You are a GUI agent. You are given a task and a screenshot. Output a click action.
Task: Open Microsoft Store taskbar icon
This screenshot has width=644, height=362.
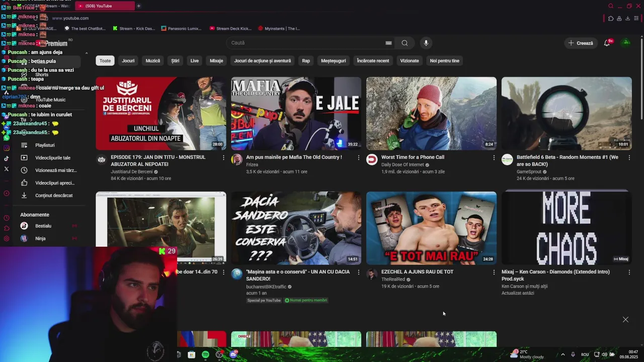coord(191,354)
